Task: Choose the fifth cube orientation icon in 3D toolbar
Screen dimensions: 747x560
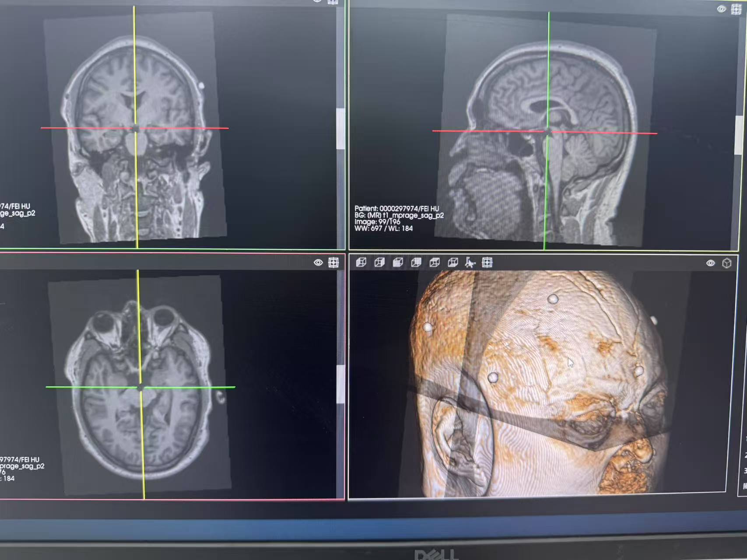Action: pos(435,262)
